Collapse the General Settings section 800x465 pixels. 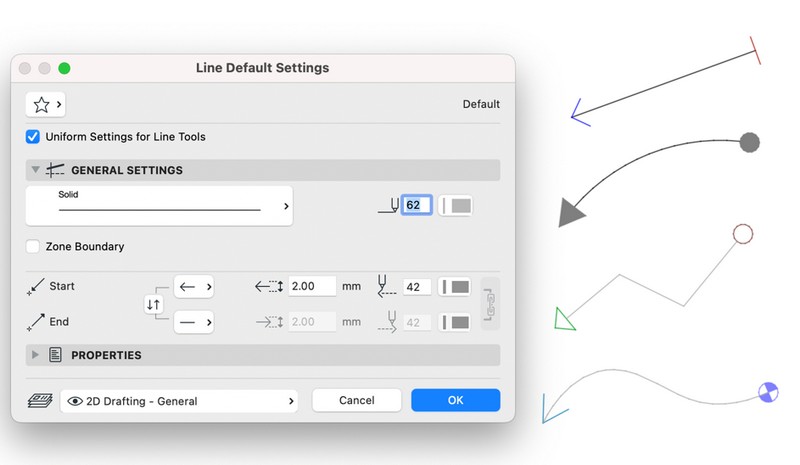(36, 170)
